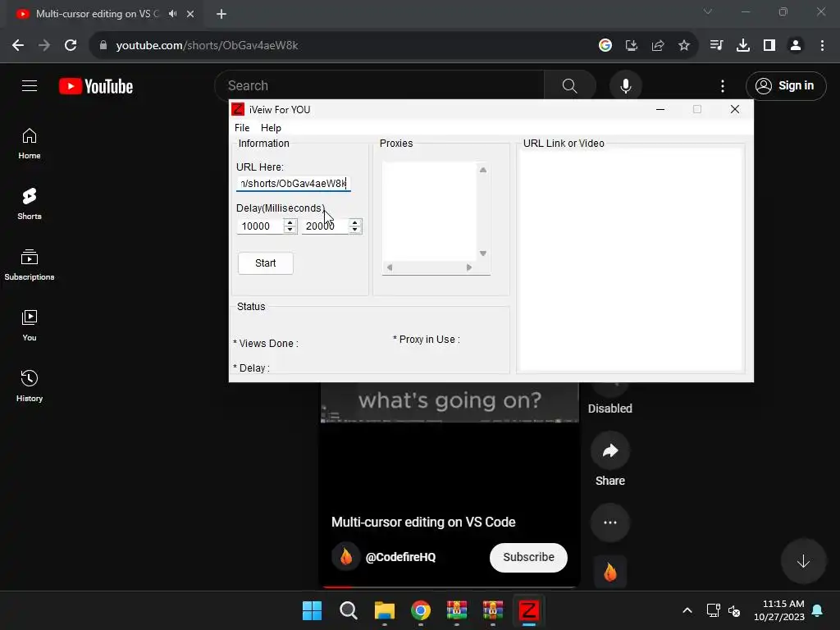Open File Explorer from the taskbar

tap(385, 610)
